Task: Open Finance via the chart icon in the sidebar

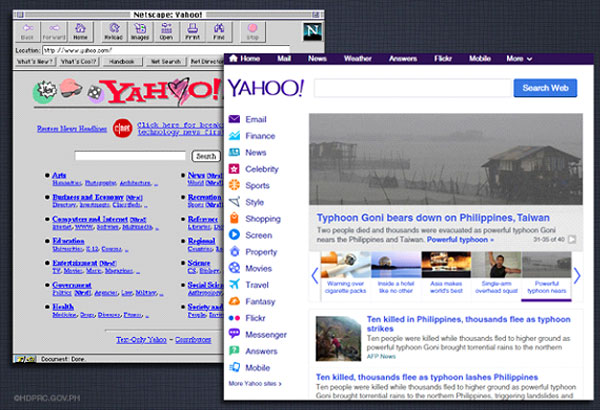Action: tap(234, 136)
